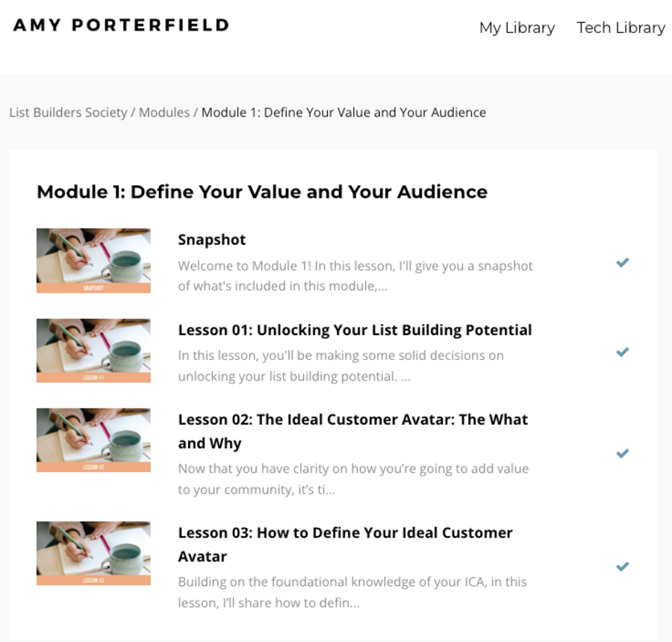672x642 pixels.
Task: Open the Tech Library menu item
Action: coord(620,28)
